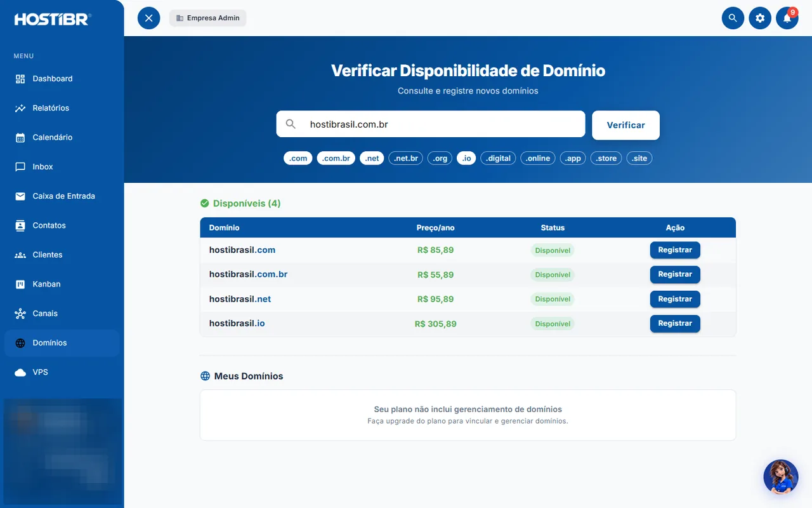The height and width of the screenshot is (508, 812).
Task: Click Disponível status badge for hostibrasil.io
Action: click(553, 324)
